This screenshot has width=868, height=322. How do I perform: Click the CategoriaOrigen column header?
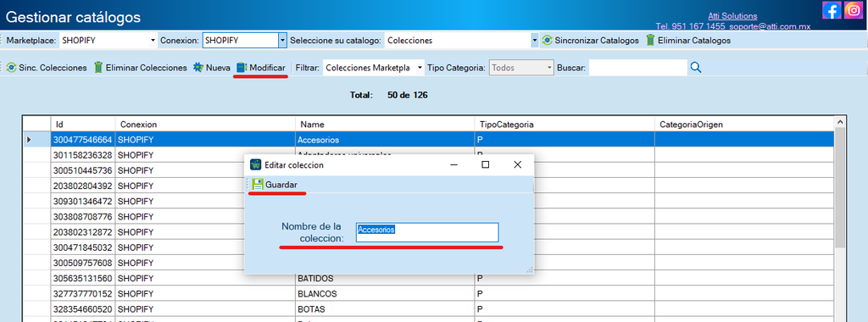coord(744,124)
